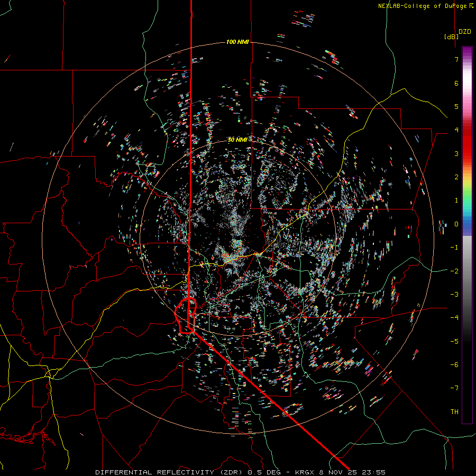Image resolution: width=476 pixels, height=476 pixels.
Task: Click the -1 value on the scale
Action: [454, 248]
